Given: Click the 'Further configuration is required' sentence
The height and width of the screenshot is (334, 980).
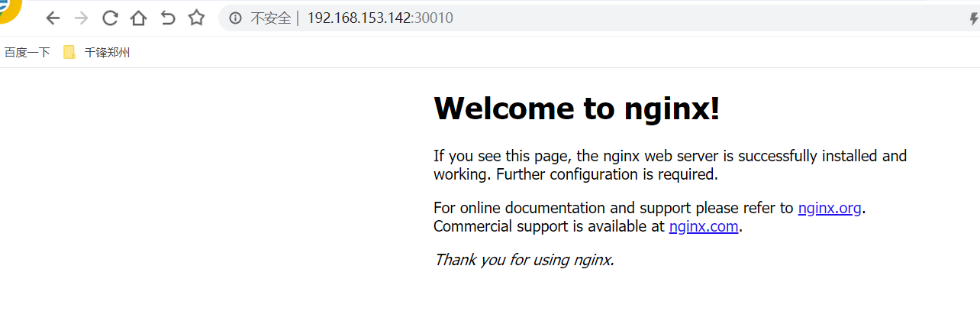Looking at the screenshot, I should point(608,174).
